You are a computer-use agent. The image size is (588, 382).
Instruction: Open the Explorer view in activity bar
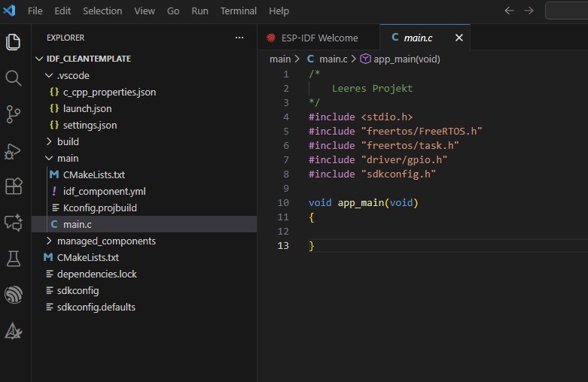pyautogui.click(x=14, y=42)
